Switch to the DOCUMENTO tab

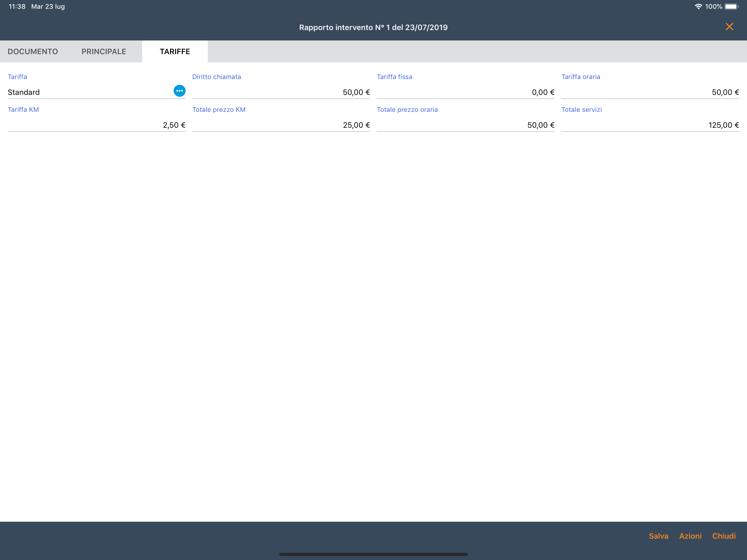click(33, 51)
